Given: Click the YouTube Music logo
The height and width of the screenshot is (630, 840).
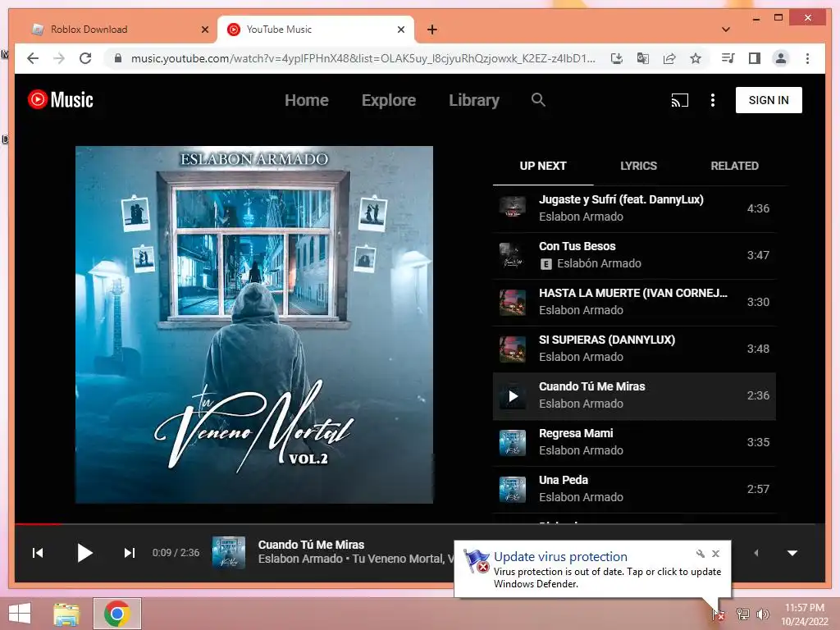Looking at the screenshot, I should pos(61,99).
